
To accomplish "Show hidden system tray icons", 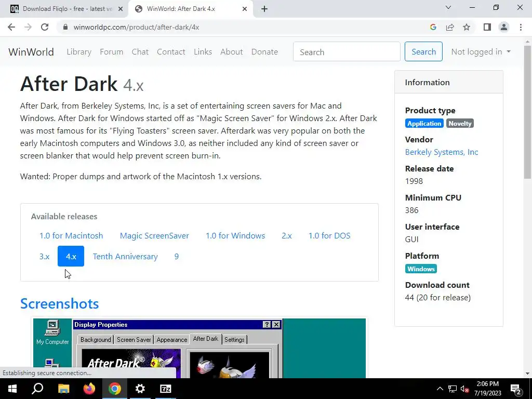I will click(x=440, y=389).
